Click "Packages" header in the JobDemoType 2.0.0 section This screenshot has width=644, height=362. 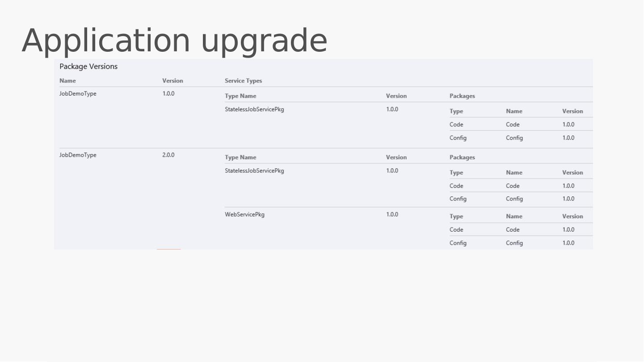pyautogui.click(x=462, y=158)
